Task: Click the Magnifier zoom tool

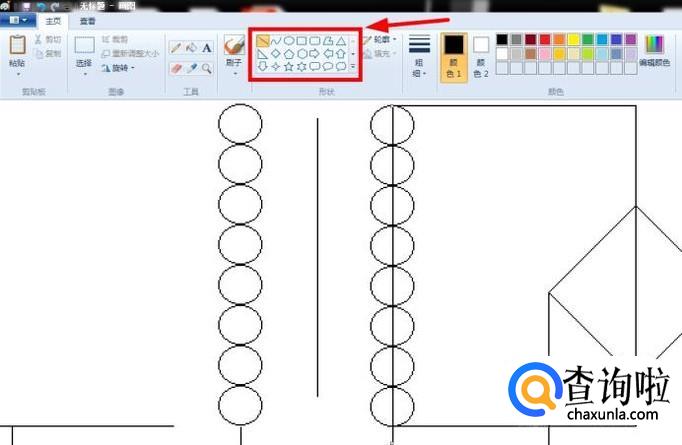Action: coord(207,68)
